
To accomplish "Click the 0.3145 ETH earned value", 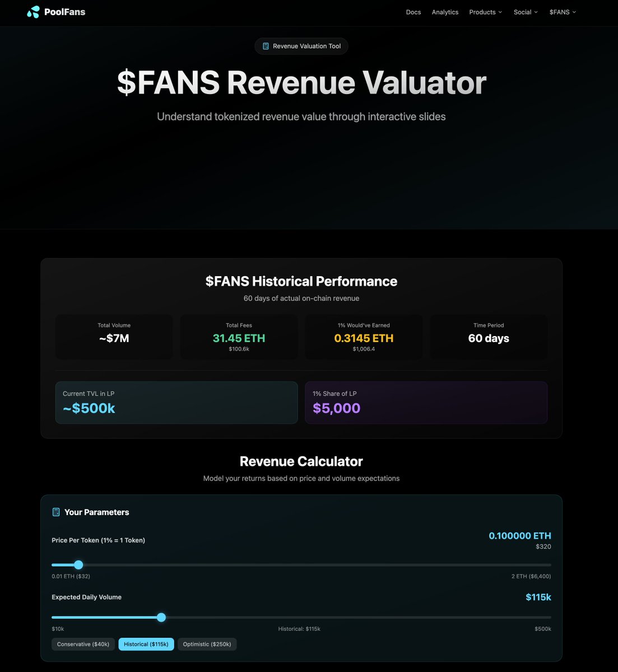I will (x=364, y=338).
